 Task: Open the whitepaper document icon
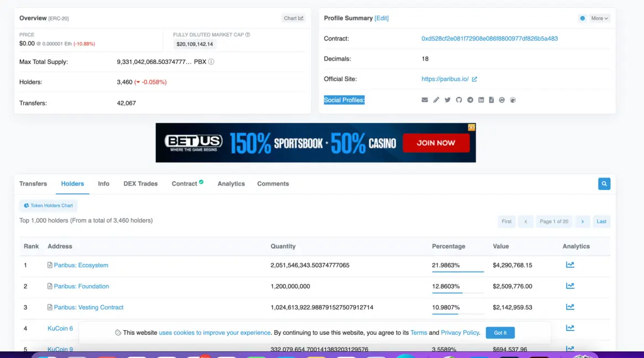(491, 100)
